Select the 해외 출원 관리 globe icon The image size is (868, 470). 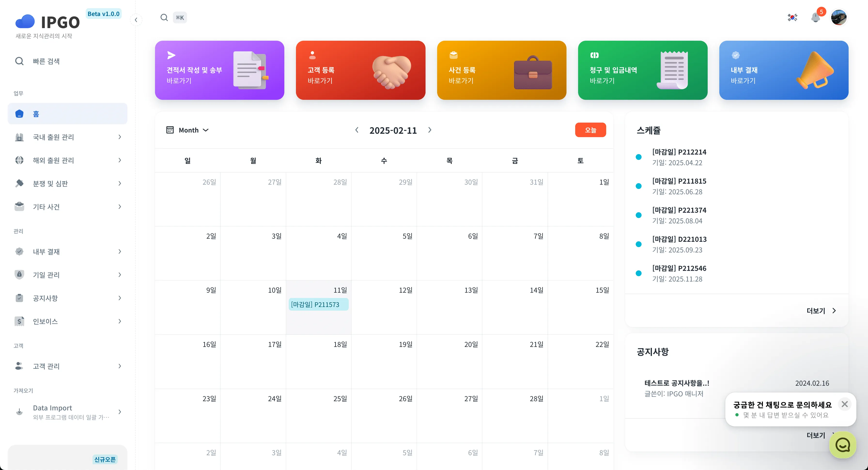(x=19, y=160)
